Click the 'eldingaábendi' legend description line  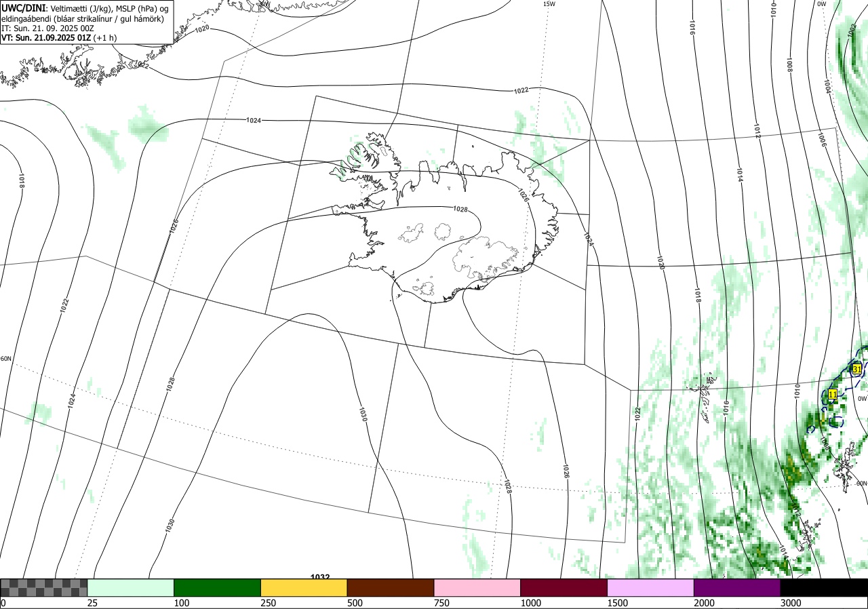pyautogui.click(x=83, y=18)
